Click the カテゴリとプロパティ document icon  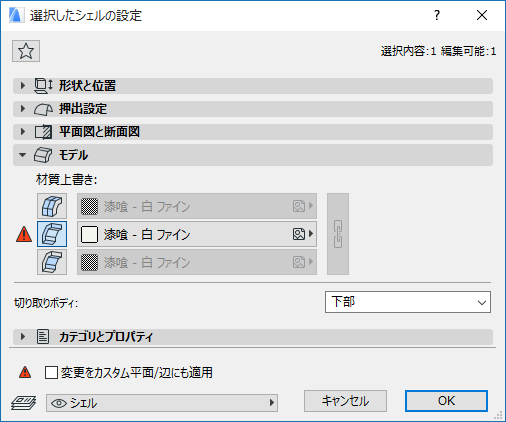point(43,337)
